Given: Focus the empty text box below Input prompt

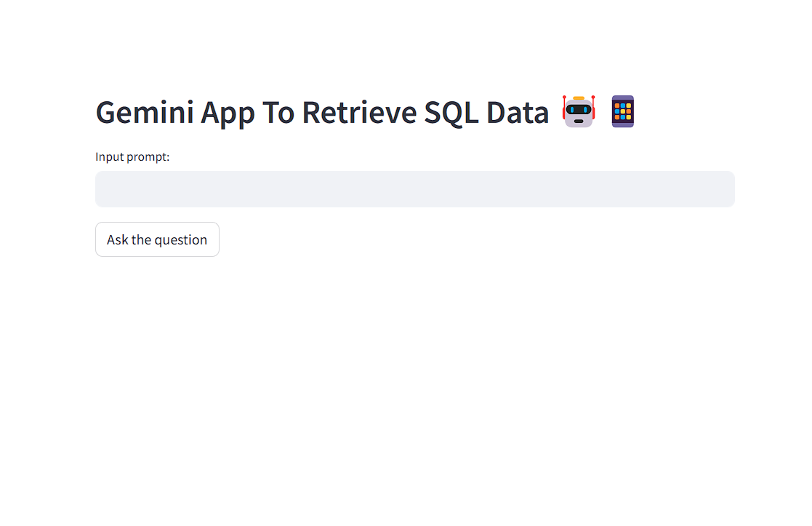Looking at the screenshot, I should (x=414, y=188).
